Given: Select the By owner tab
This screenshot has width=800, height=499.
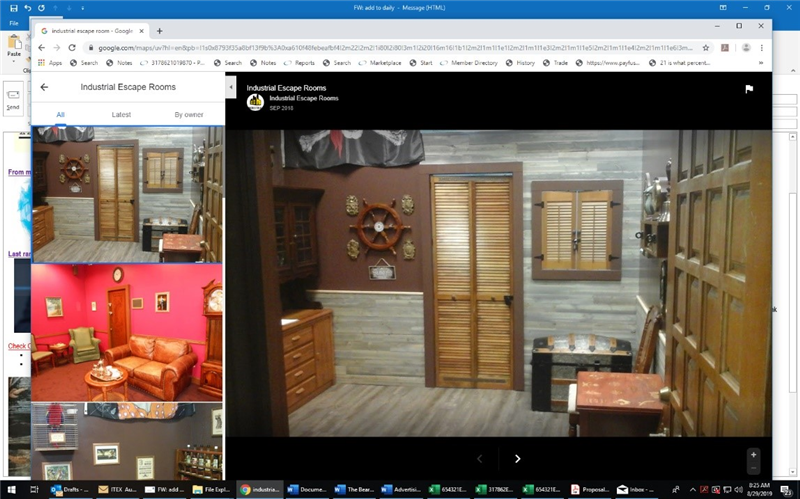Looking at the screenshot, I should [x=188, y=115].
